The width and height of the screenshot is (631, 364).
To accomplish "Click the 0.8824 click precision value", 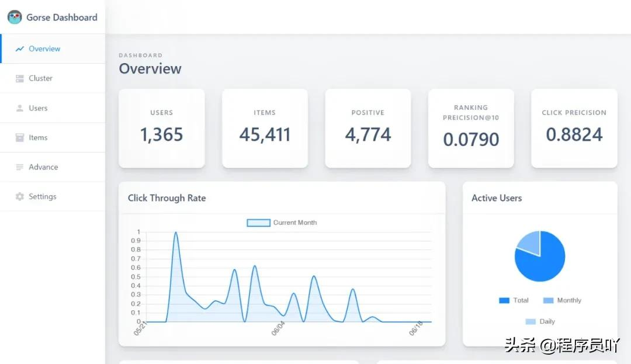I will pos(574,134).
